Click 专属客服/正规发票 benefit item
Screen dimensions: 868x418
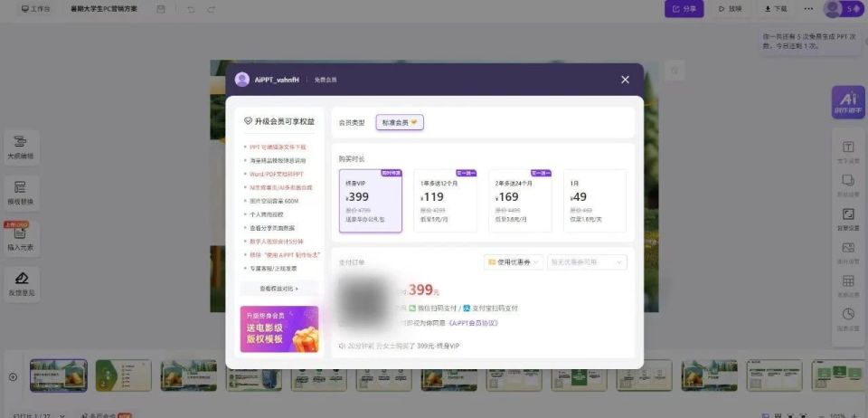[x=273, y=268]
